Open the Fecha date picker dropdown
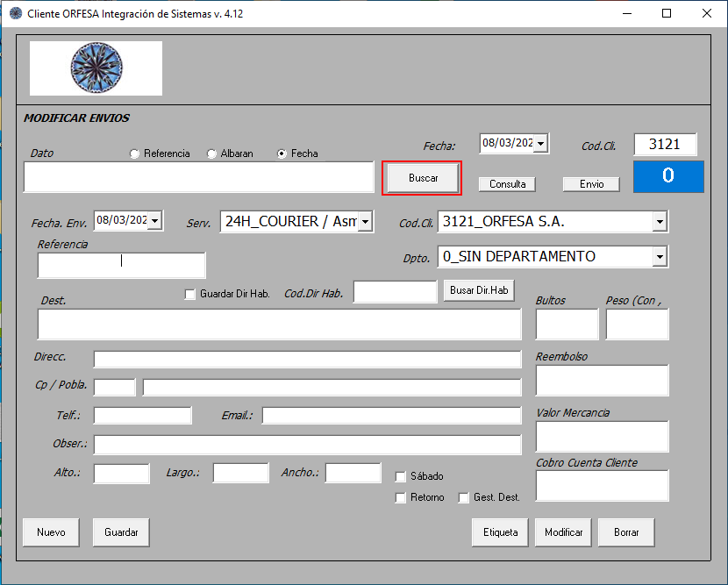This screenshot has width=728, height=585. (x=540, y=143)
